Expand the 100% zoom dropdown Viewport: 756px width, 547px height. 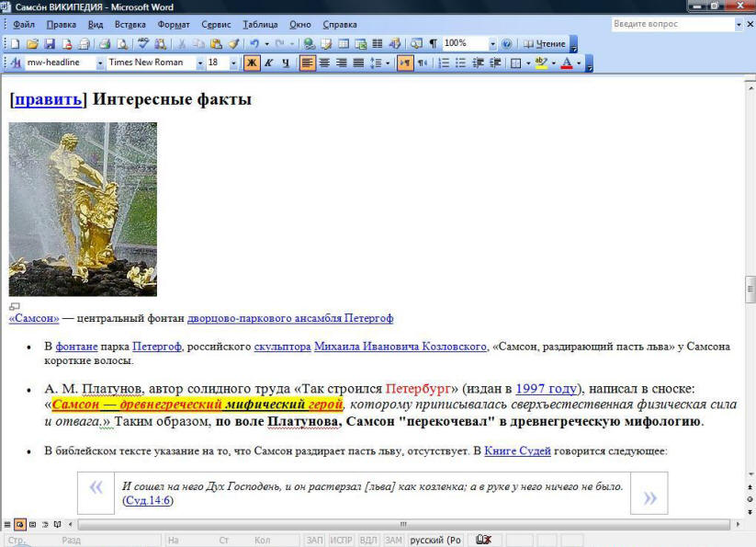coord(492,44)
